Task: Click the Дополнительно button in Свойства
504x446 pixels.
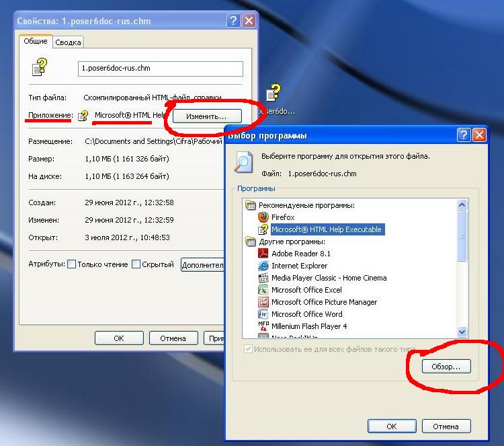Action: click(202, 265)
